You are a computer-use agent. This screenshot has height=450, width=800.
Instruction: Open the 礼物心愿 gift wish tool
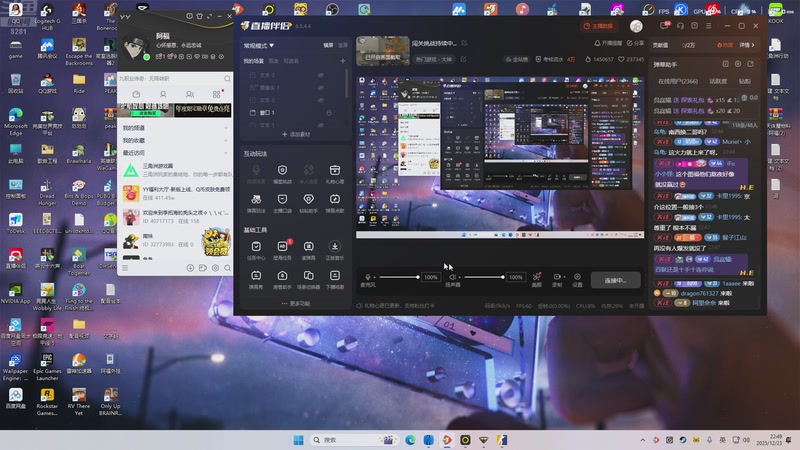coord(335,171)
